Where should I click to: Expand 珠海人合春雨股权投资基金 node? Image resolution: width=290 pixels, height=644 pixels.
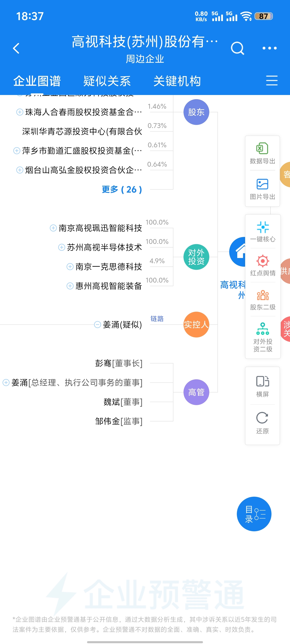point(20,112)
